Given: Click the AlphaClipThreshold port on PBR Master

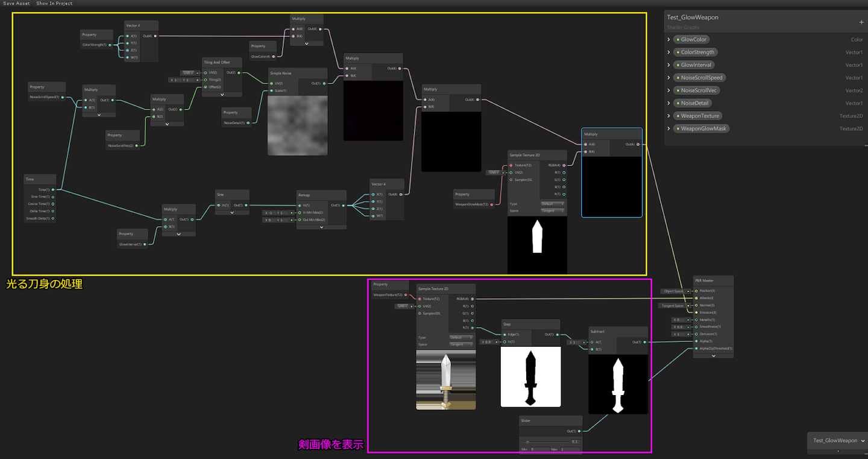Looking at the screenshot, I should [696, 348].
